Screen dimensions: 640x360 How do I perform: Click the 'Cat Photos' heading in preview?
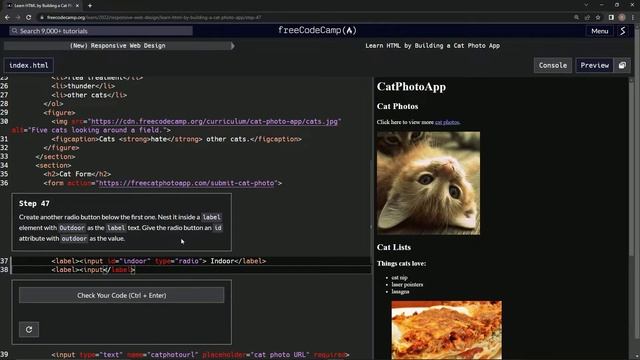coord(398,106)
